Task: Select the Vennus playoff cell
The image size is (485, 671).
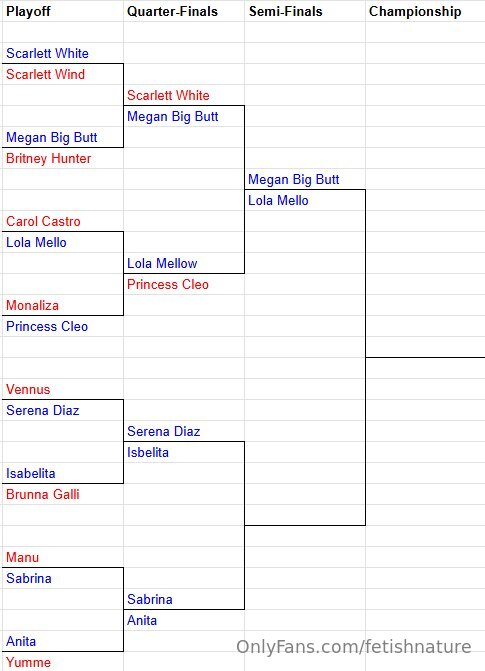Action: point(63,389)
